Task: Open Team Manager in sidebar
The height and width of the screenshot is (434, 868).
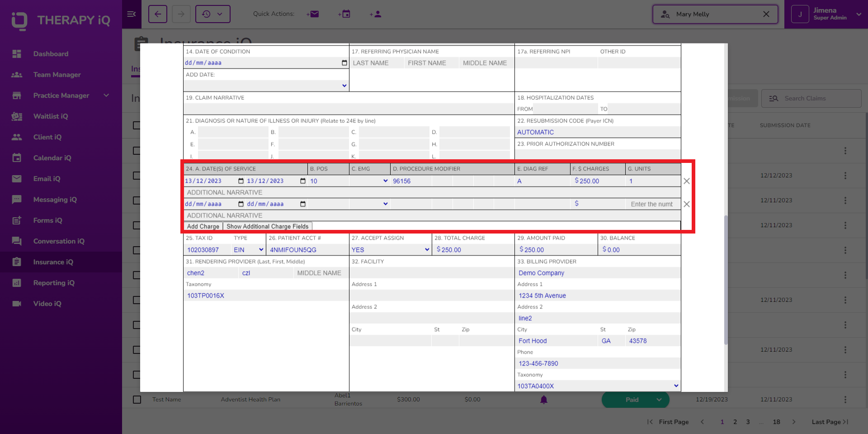Action: click(57, 75)
